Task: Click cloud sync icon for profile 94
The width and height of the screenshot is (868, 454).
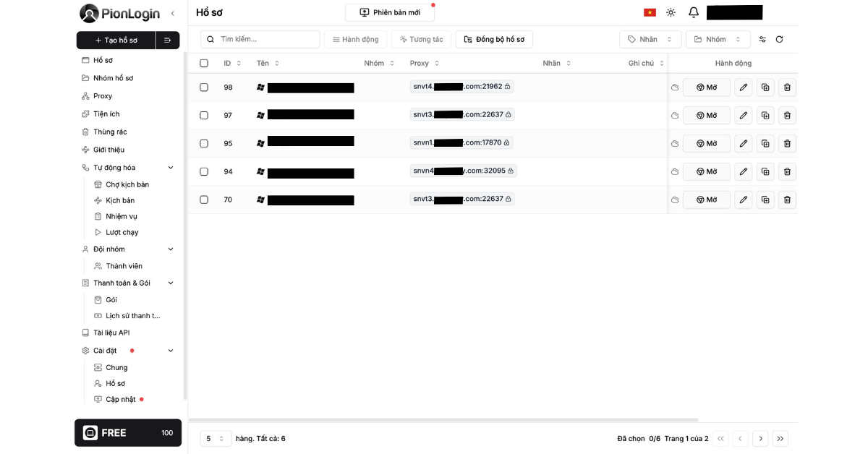Action: click(x=674, y=172)
